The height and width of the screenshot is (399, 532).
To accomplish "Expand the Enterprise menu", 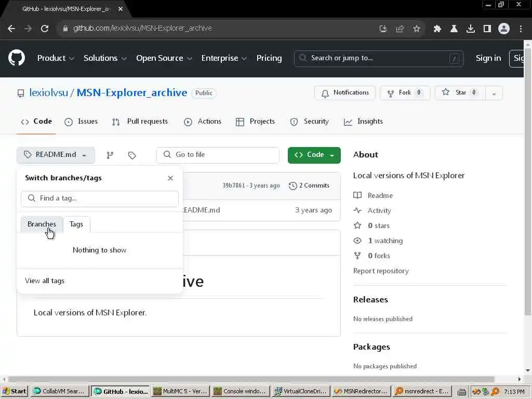I will tap(224, 58).
